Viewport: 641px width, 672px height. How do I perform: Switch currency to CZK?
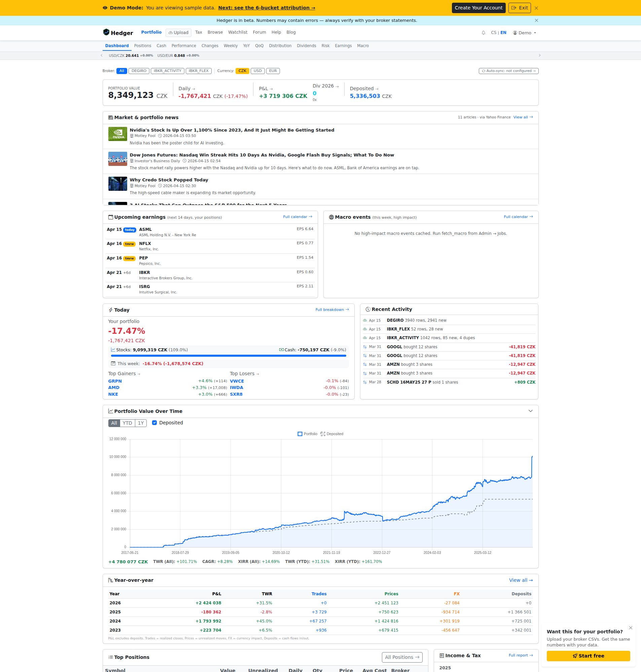[x=242, y=71]
